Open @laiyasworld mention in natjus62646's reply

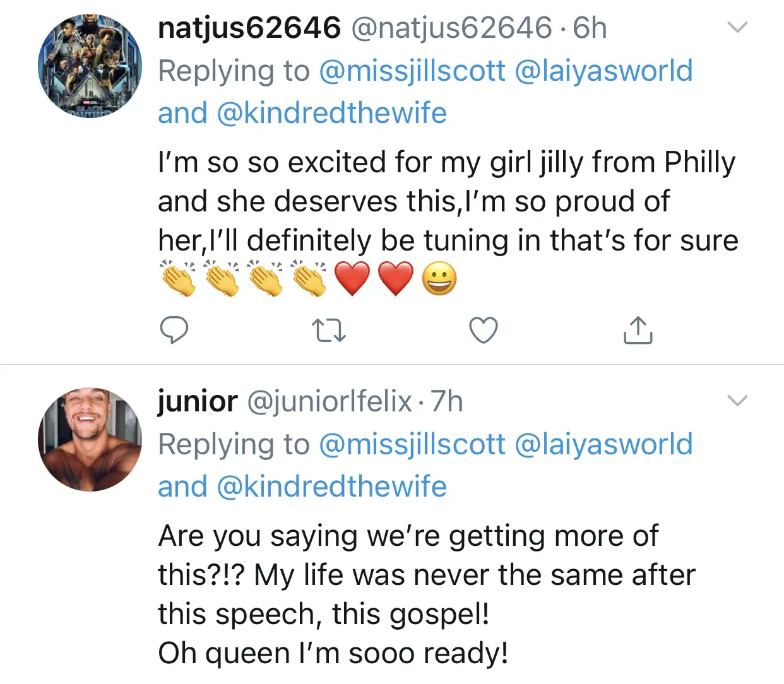[x=603, y=71]
